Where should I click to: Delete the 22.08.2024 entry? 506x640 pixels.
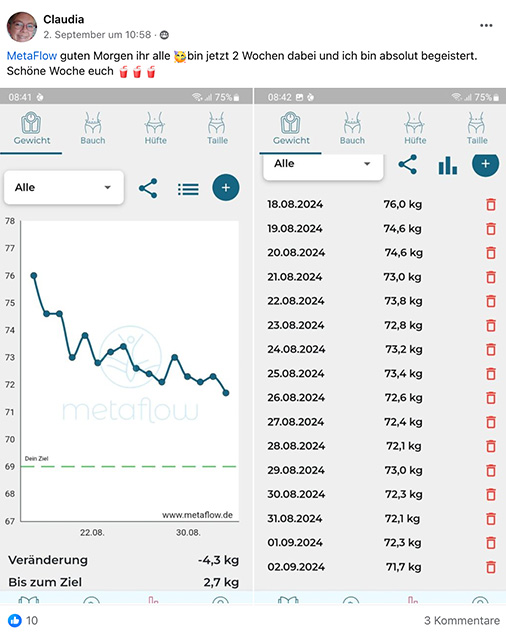[x=491, y=301]
